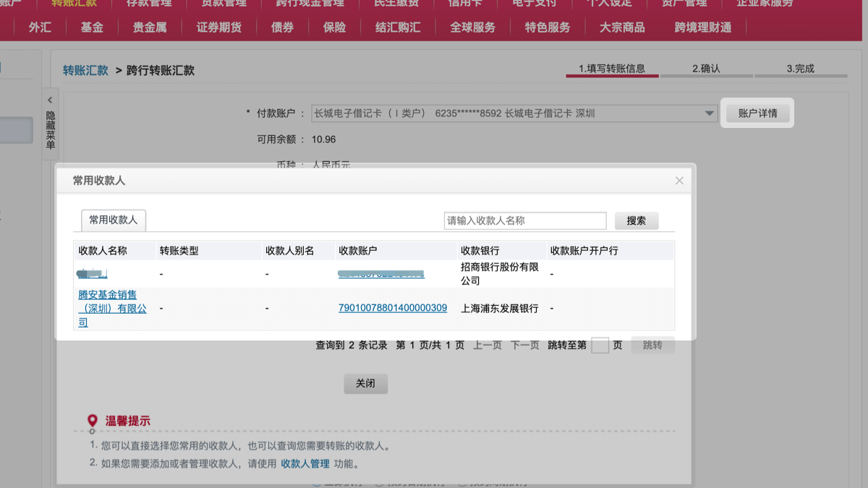Click the page number box beside 跳转至第
The image size is (868, 488).
[x=600, y=346]
